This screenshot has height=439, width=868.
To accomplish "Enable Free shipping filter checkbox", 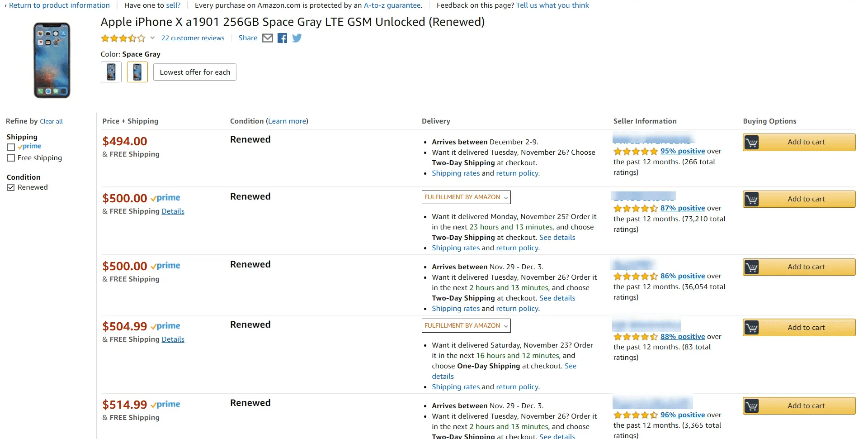I will [11, 158].
